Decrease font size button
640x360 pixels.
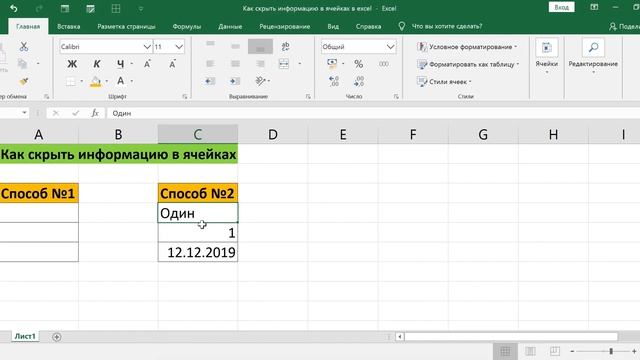click(x=172, y=64)
